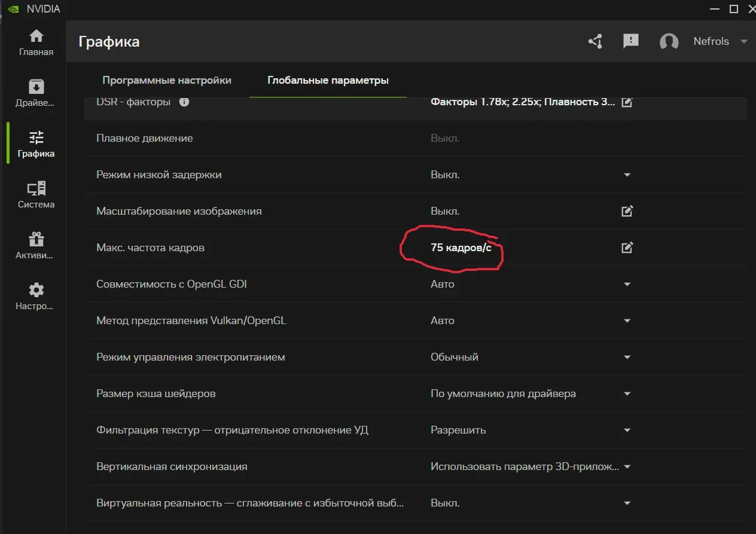Click the user avatar icon
The image size is (756, 534).
pos(669,41)
